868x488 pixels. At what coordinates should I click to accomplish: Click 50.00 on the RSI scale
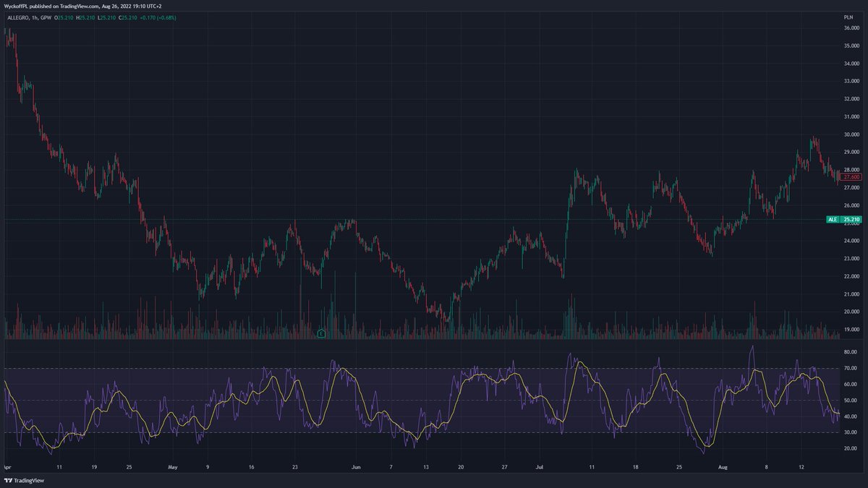point(850,401)
